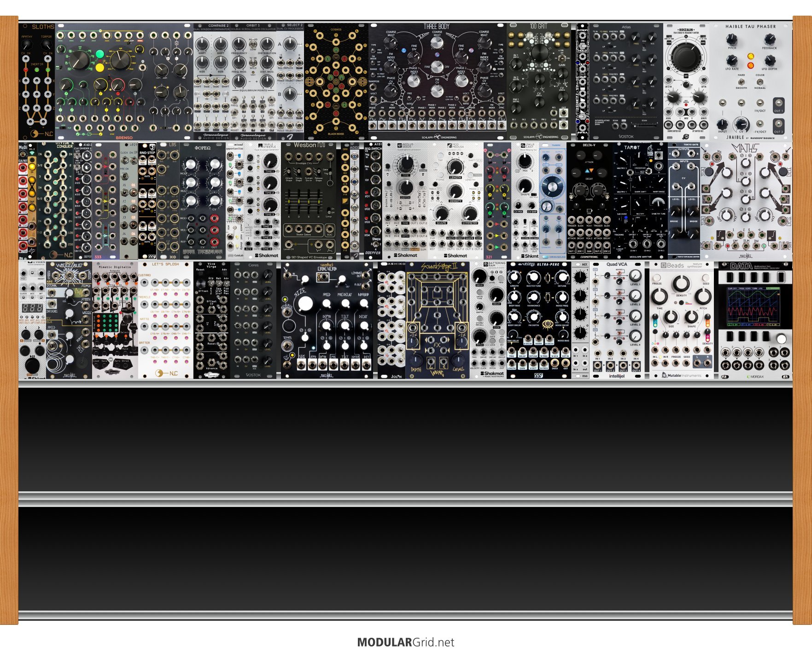Click the Freeze button on Beads
The image size is (812, 652).
(656, 278)
